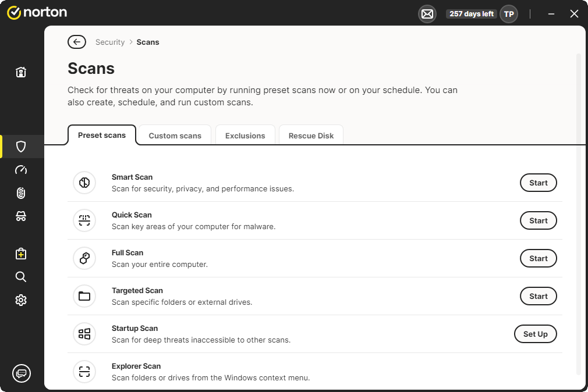
Task: Click the Security breadcrumb link
Action: [110, 42]
